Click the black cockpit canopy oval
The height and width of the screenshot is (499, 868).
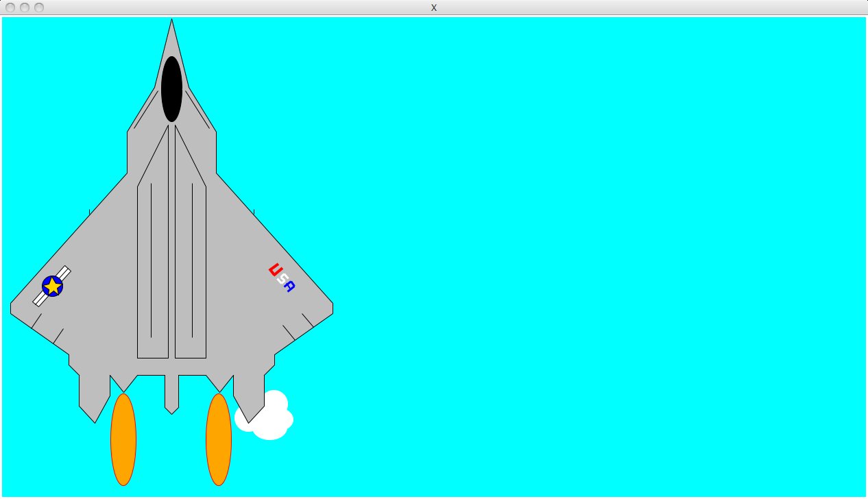click(x=171, y=89)
